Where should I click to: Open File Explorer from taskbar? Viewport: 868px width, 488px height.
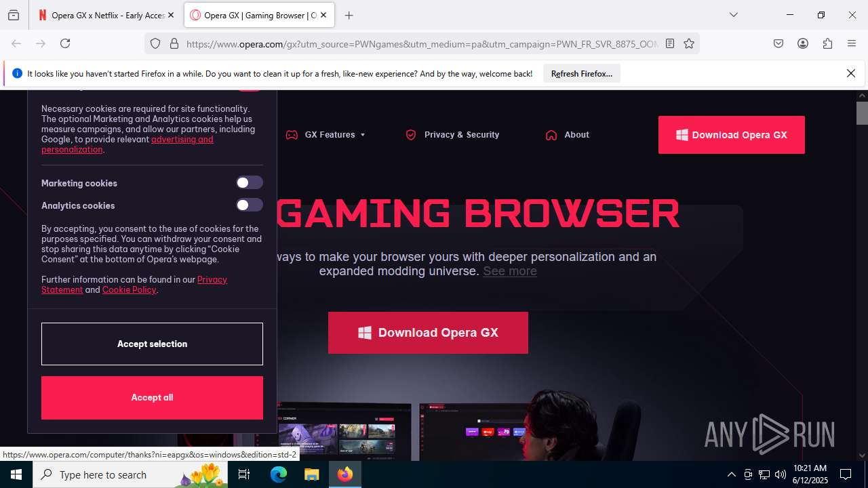coord(311,474)
